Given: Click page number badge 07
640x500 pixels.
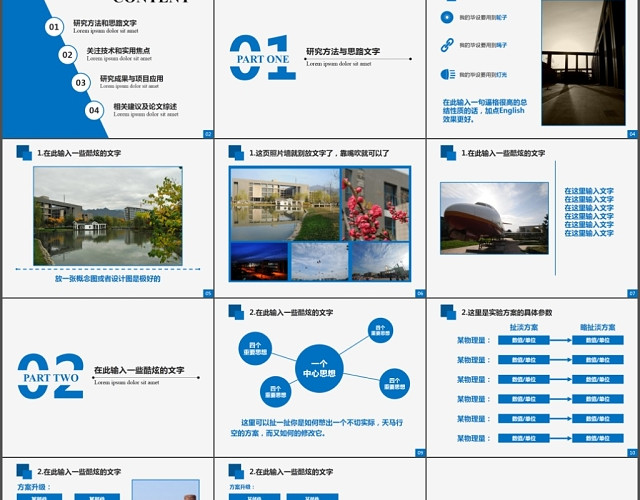Looking at the screenshot, I should [632, 293].
